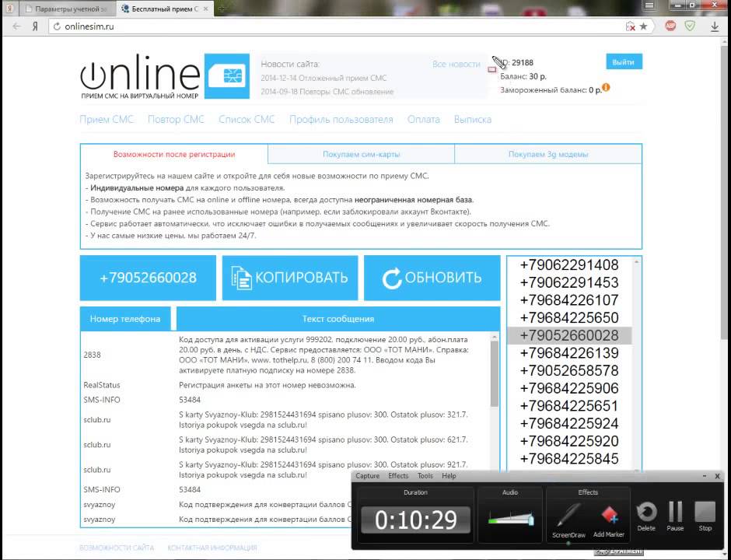Open the Adblock Plus extension icon
731x560 pixels.
670,26
